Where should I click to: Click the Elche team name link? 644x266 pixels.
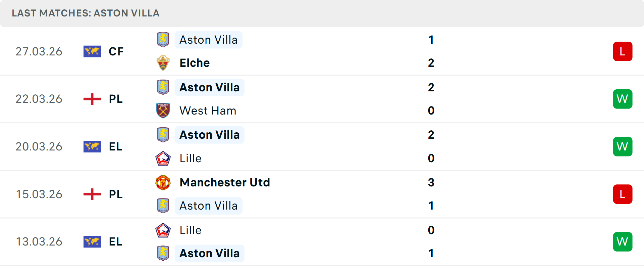tap(195, 62)
